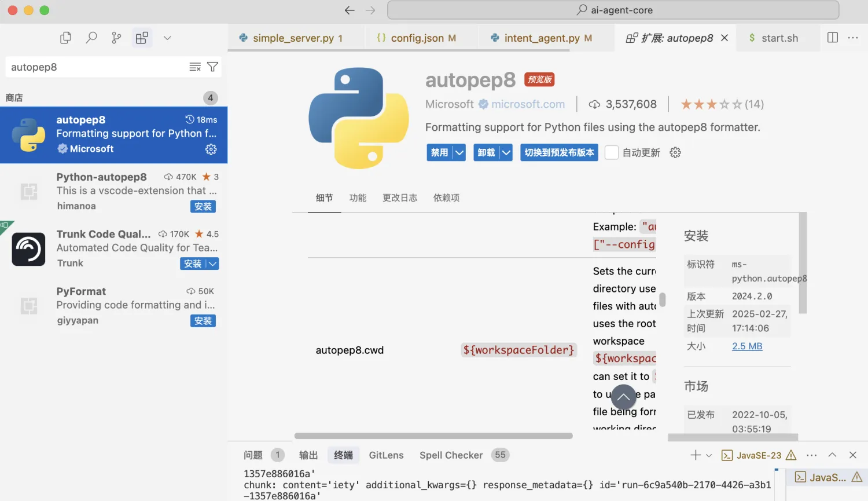Image resolution: width=868 pixels, height=501 pixels.
Task: Click the ai-agent-core command center search
Action: tap(613, 10)
